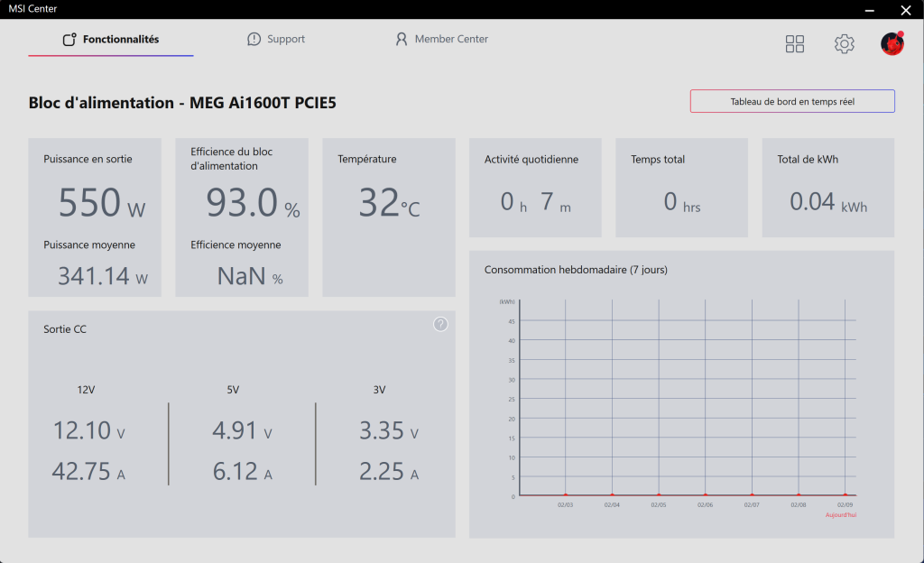Open the Member Center tab
Screen dimensions: 924x563
pyautogui.click(x=441, y=39)
